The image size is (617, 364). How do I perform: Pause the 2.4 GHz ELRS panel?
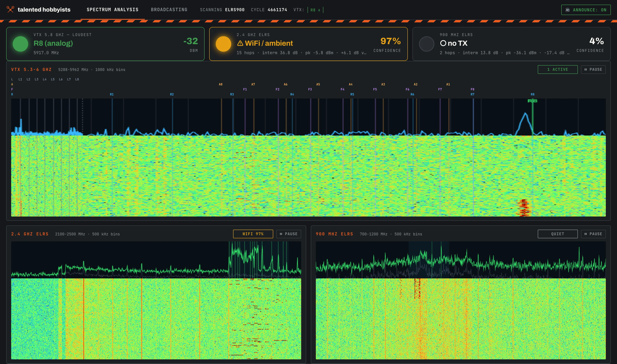(288, 234)
